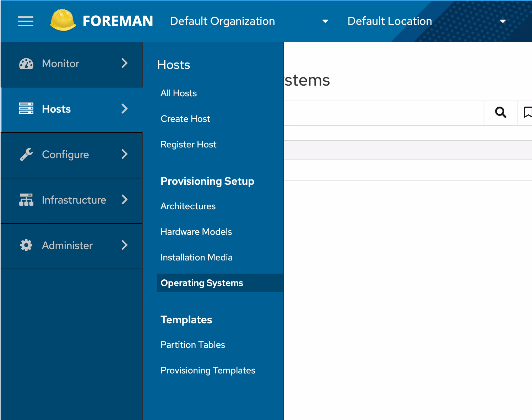Open the Register Host page
532x420 pixels.
coord(188,144)
